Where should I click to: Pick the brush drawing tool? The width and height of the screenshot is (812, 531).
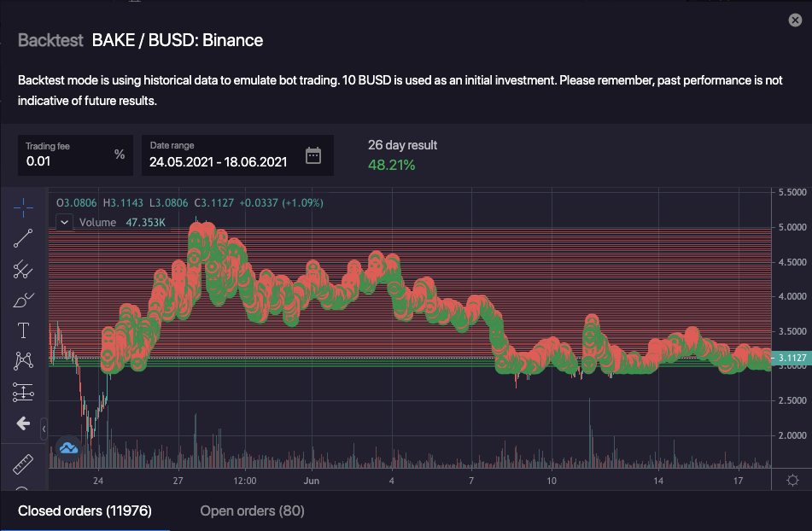(23, 301)
